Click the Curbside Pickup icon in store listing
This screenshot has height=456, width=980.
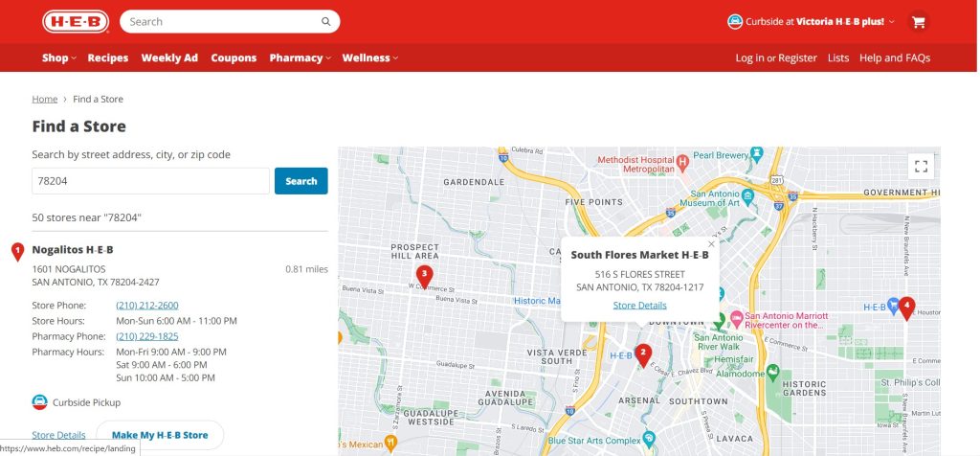point(40,402)
